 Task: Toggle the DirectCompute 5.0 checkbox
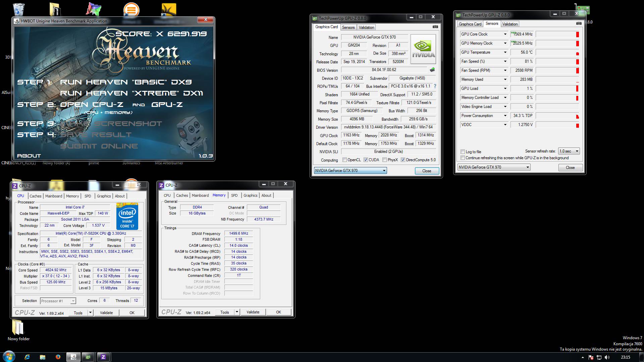403,160
